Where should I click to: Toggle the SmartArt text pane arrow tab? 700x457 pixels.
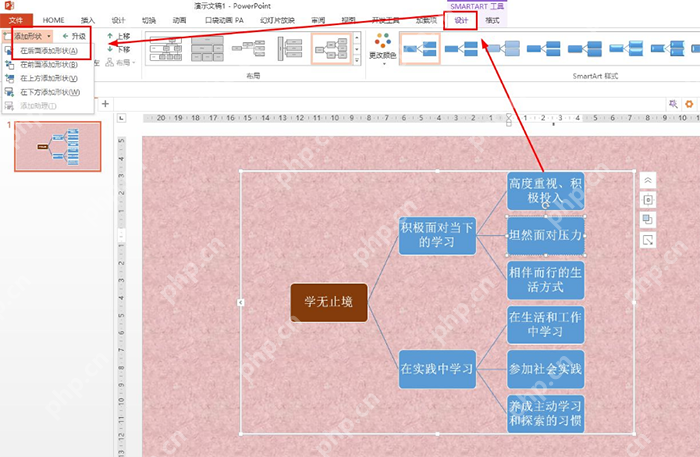tap(241, 303)
